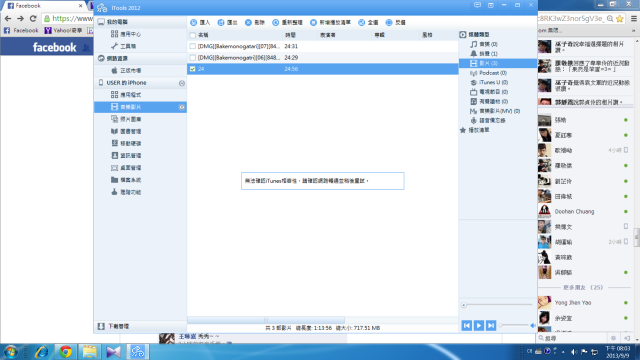640x360 pixels.
Task: Click the Export toolbar icon in iTools
Action: coord(221,22)
